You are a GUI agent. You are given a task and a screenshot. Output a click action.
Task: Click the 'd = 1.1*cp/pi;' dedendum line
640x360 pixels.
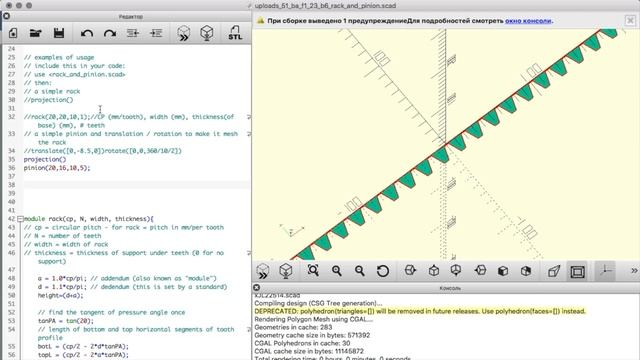click(132, 287)
